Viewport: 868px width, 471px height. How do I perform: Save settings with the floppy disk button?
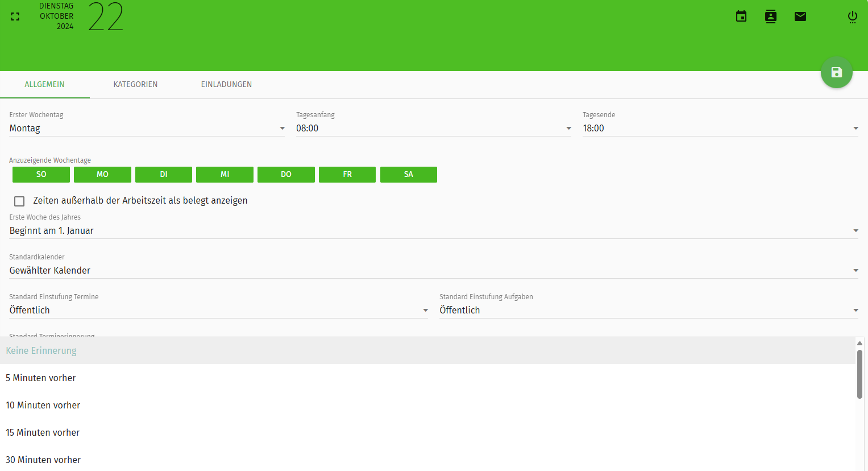(836, 72)
